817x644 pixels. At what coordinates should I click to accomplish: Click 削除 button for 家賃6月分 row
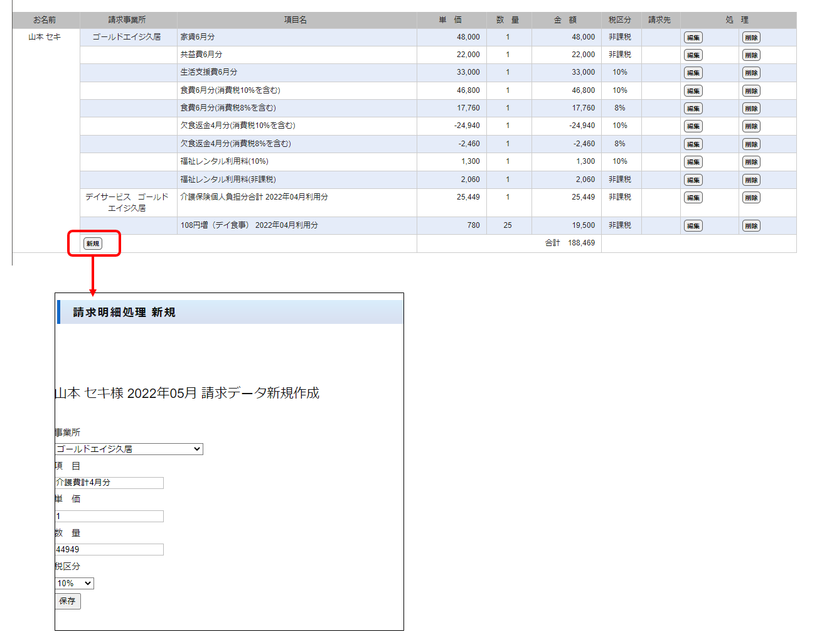coord(750,38)
